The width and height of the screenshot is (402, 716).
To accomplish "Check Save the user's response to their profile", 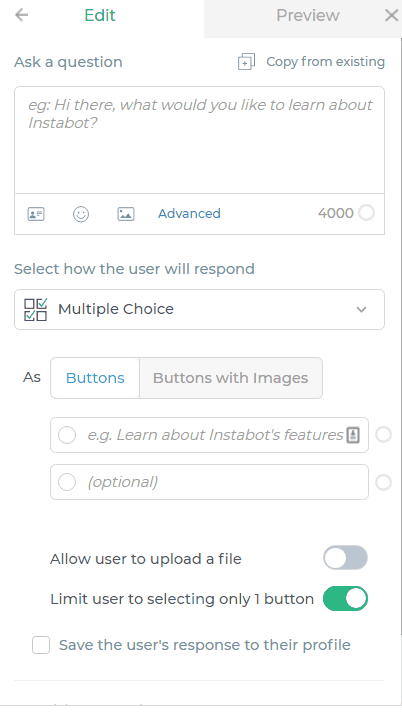I will coord(41,645).
